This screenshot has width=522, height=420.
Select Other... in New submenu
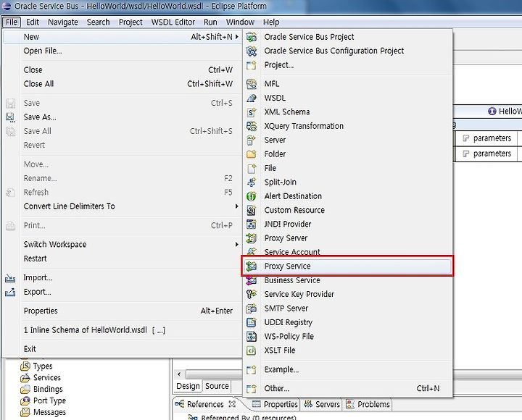[x=347, y=388]
